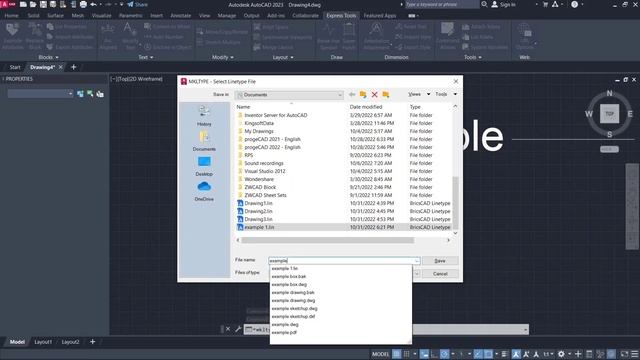Open the History place in dialog sidebar

pos(204,116)
